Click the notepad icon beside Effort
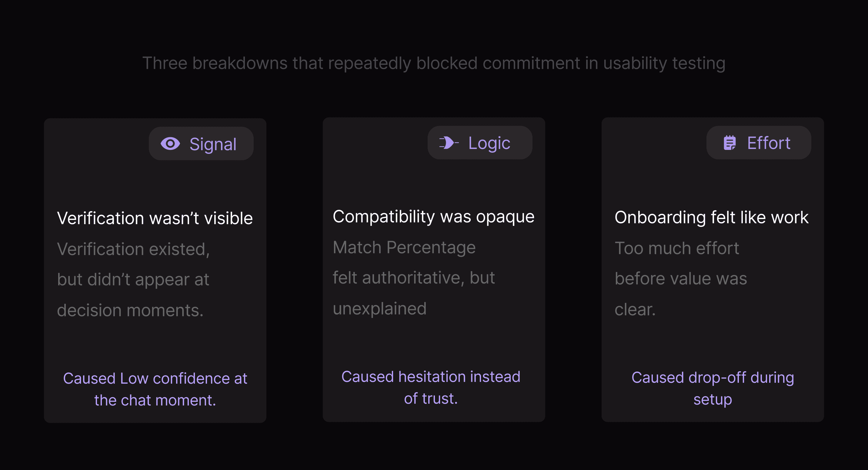This screenshot has width=868, height=470. coord(730,143)
